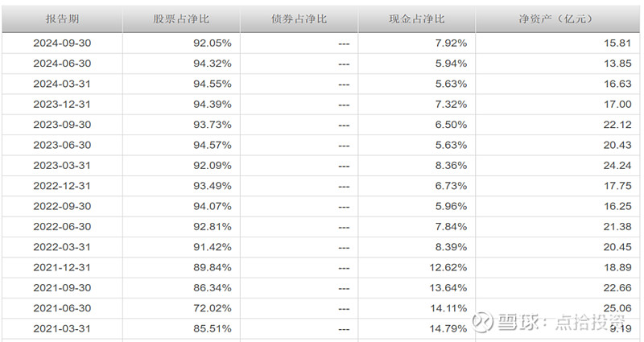The image size is (644, 342).
Task: Click the bond ratio dash for 2024-09-30
Action: pos(344,43)
